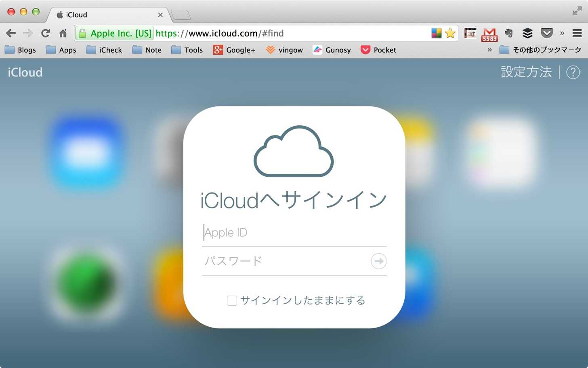This screenshot has height=368, width=588.
Task: Click the question mark help icon
Action: coord(573,72)
